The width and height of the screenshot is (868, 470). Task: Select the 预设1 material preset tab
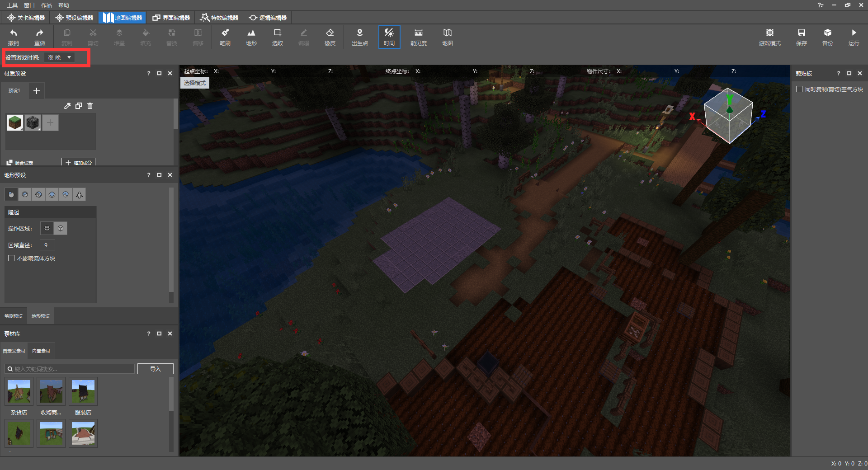point(14,90)
